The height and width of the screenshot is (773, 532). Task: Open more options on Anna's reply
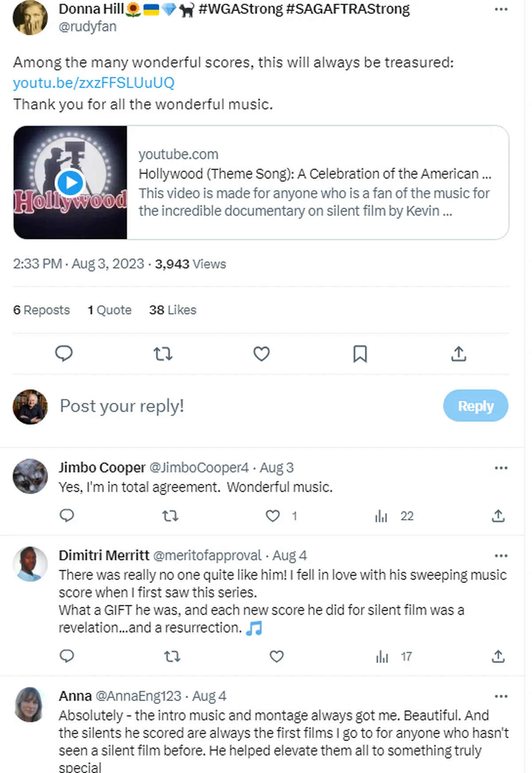[501, 696]
